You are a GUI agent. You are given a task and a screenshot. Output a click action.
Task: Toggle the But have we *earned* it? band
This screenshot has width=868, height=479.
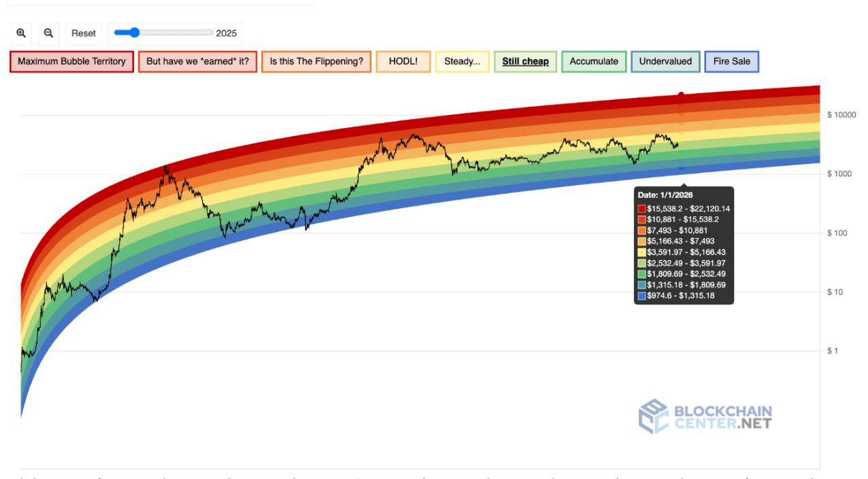click(197, 61)
